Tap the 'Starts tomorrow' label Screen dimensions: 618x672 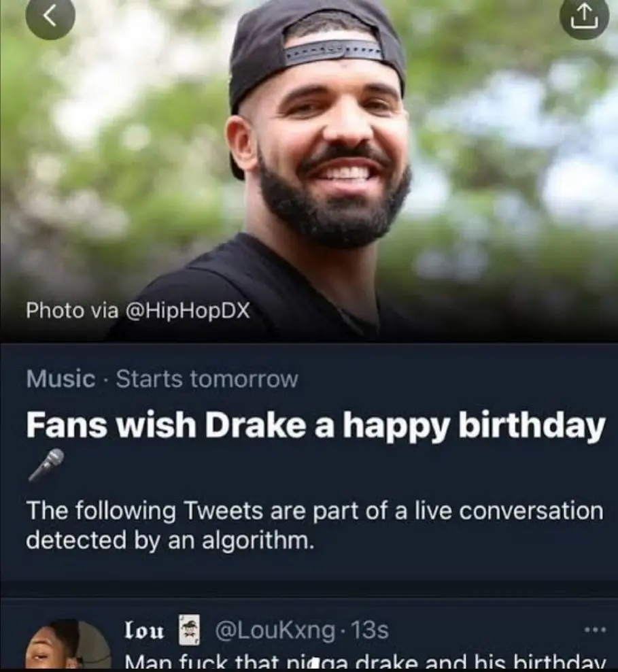point(207,379)
